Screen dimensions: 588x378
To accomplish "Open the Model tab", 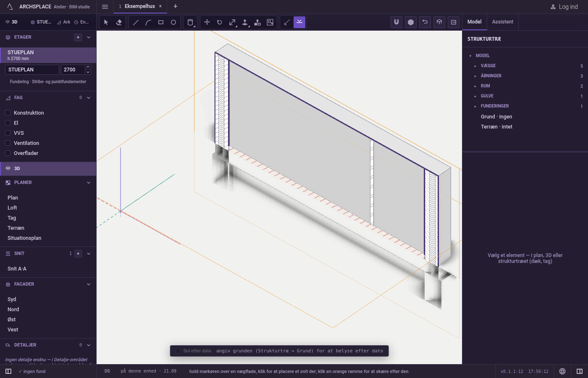I will click(x=475, y=22).
